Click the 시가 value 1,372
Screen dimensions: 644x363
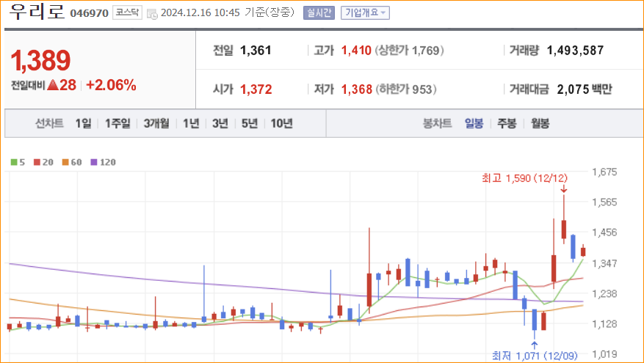pyautogui.click(x=256, y=89)
